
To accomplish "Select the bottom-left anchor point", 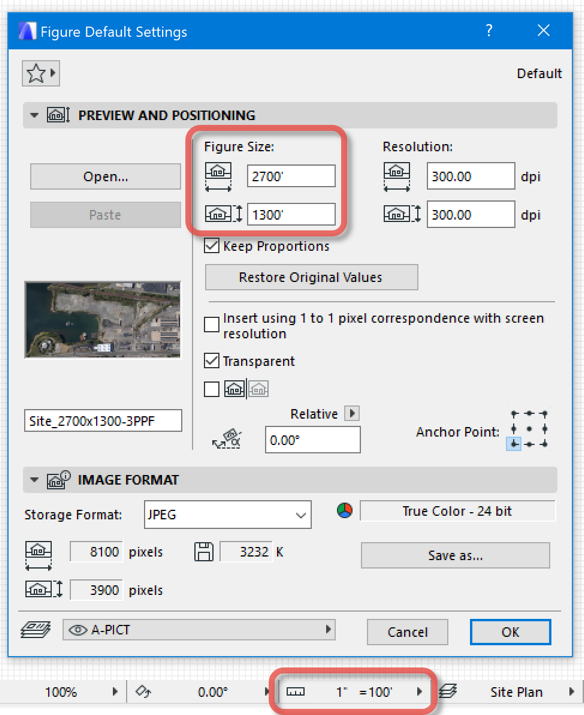I will 514,444.
